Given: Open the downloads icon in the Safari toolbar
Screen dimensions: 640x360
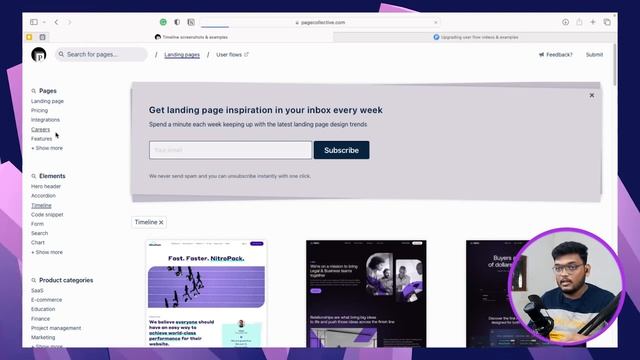Looking at the screenshot, I should [x=565, y=22].
